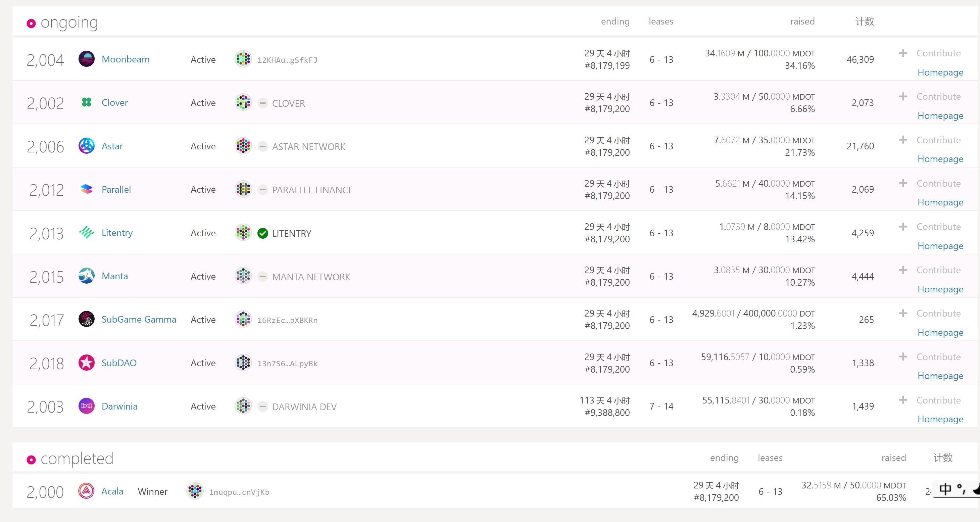Click the plus icon for Manta Contribute
980x522 pixels.
click(903, 270)
